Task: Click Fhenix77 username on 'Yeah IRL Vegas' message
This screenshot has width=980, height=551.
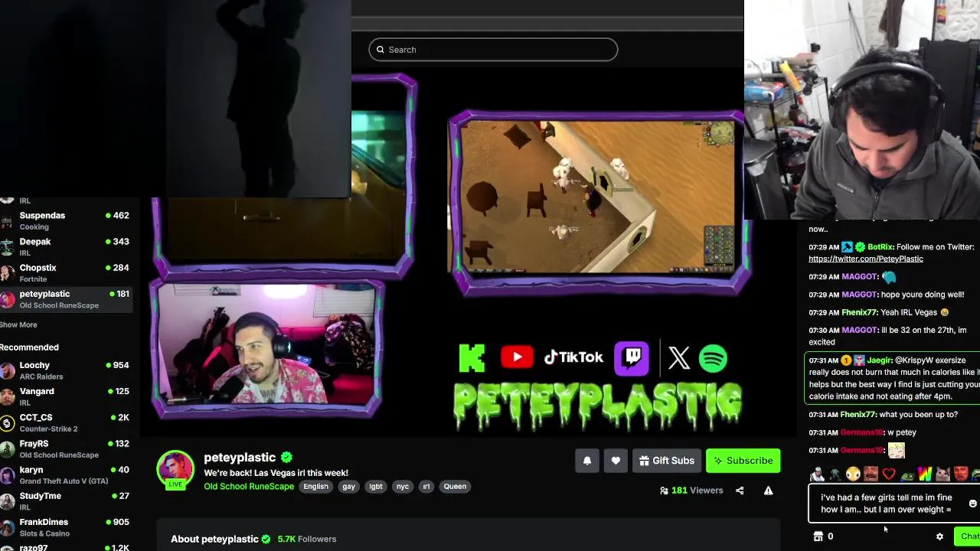Action: pyautogui.click(x=858, y=312)
